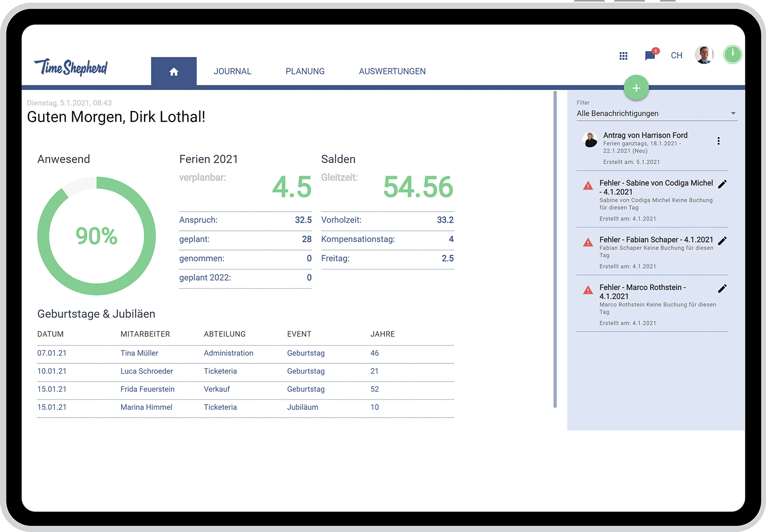This screenshot has width=766, height=532.
Task: Click the TimeShepherd logo
Action: pyautogui.click(x=71, y=68)
